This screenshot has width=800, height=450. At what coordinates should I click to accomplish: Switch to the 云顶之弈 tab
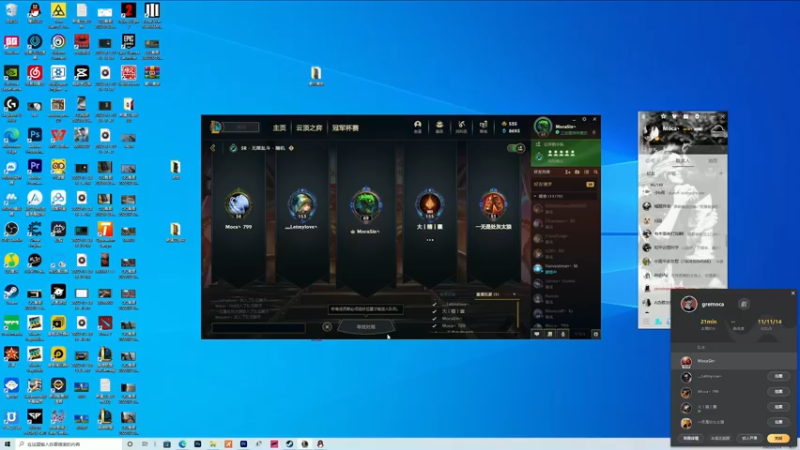[x=309, y=128]
